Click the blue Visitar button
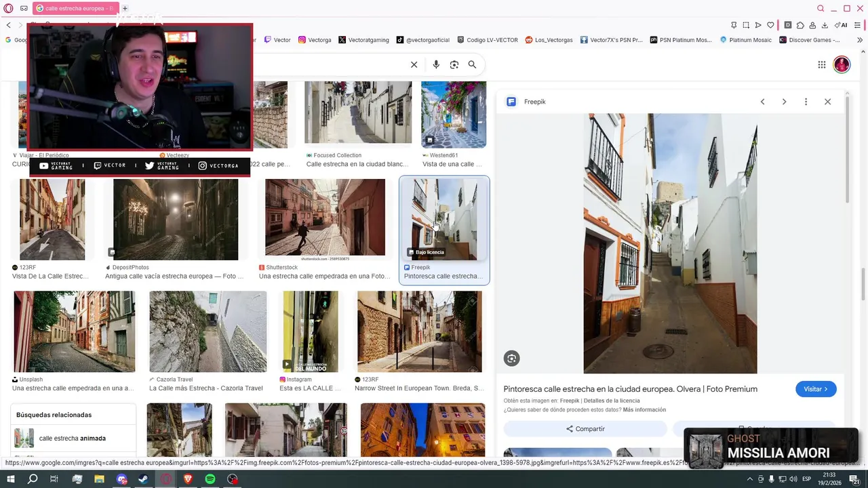The width and height of the screenshot is (868, 488). coord(816,389)
